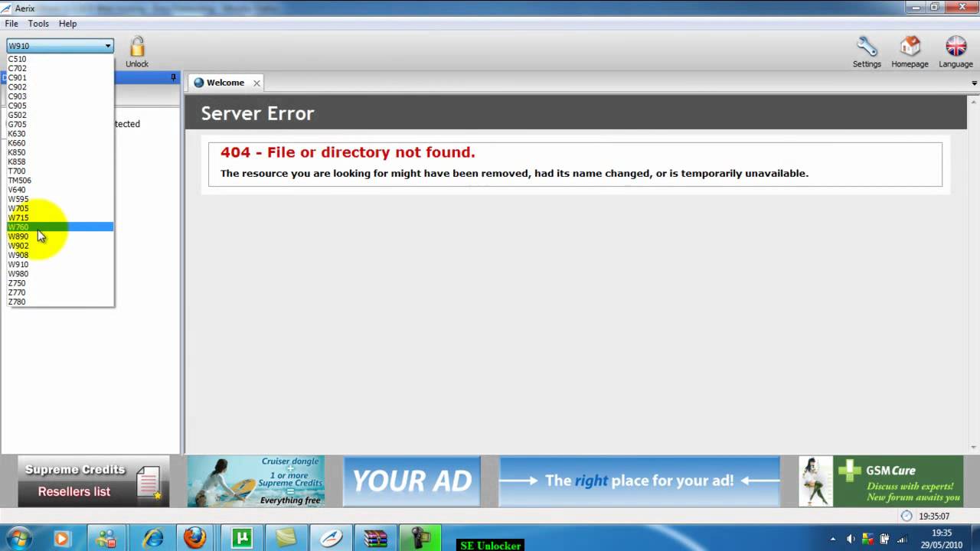
Task: Select Z780 in the model list
Action: pos(60,302)
